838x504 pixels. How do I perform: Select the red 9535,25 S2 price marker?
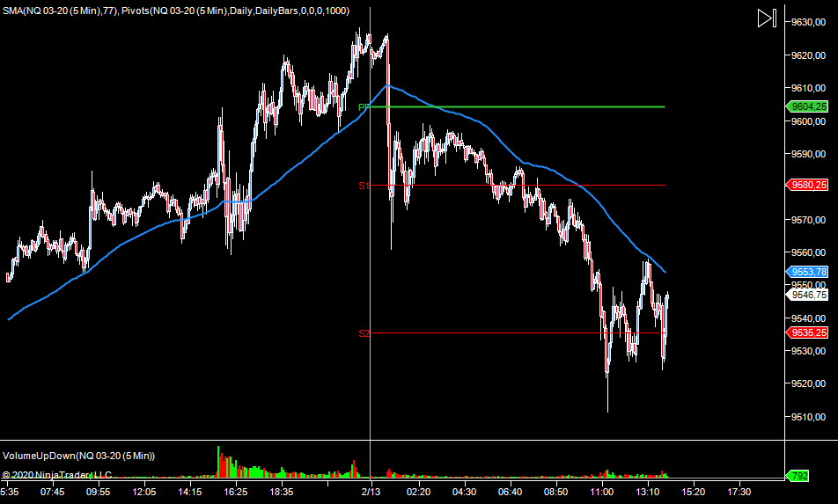click(807, 332)
